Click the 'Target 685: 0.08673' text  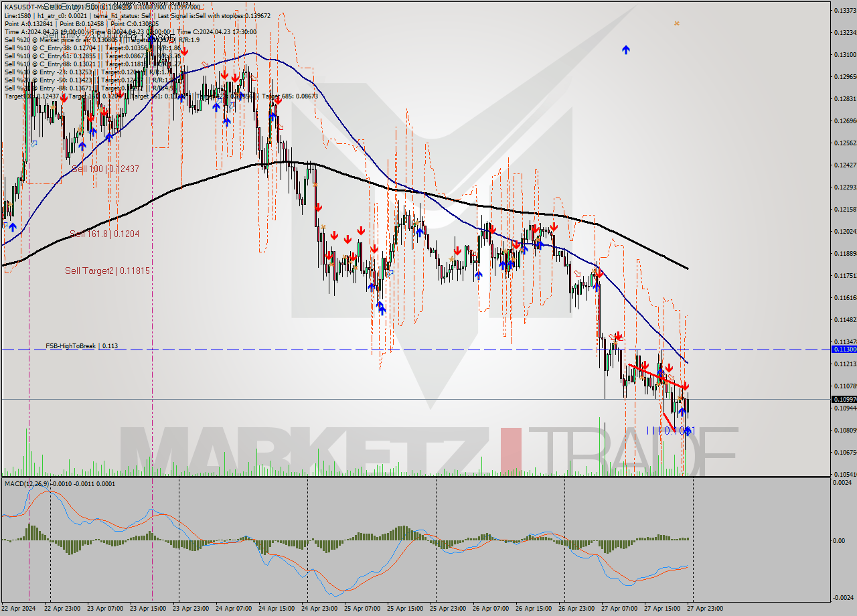click(x=290, y=96)
